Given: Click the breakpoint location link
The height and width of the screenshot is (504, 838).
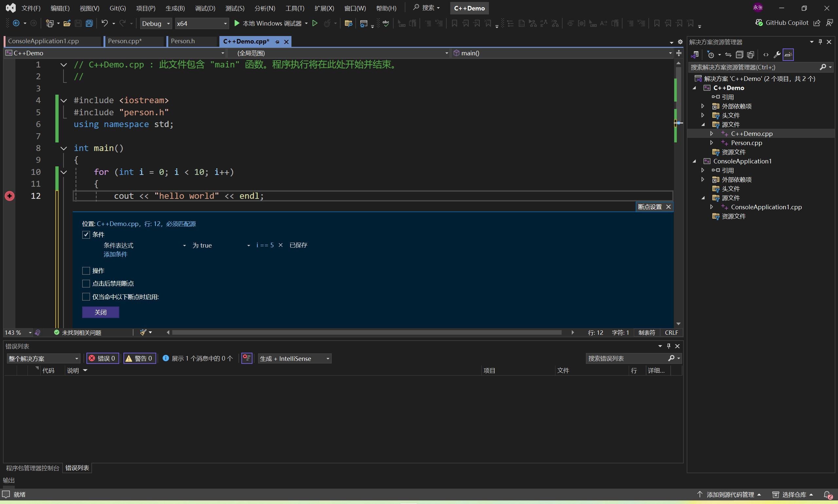Looking at the screenshot, I should (146, 224).
